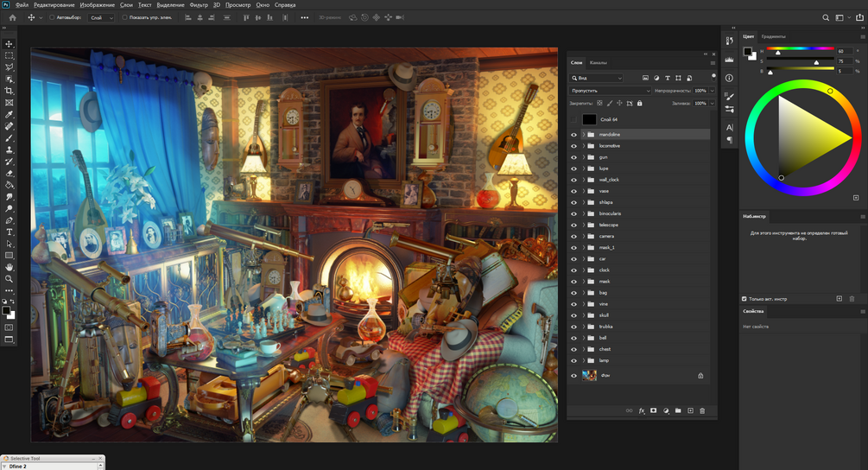Toggle the layer filter on/off switch
Image resolution: width=868 pixels, height=470 pixels.
pyautogui.click(x=713, y=77)
